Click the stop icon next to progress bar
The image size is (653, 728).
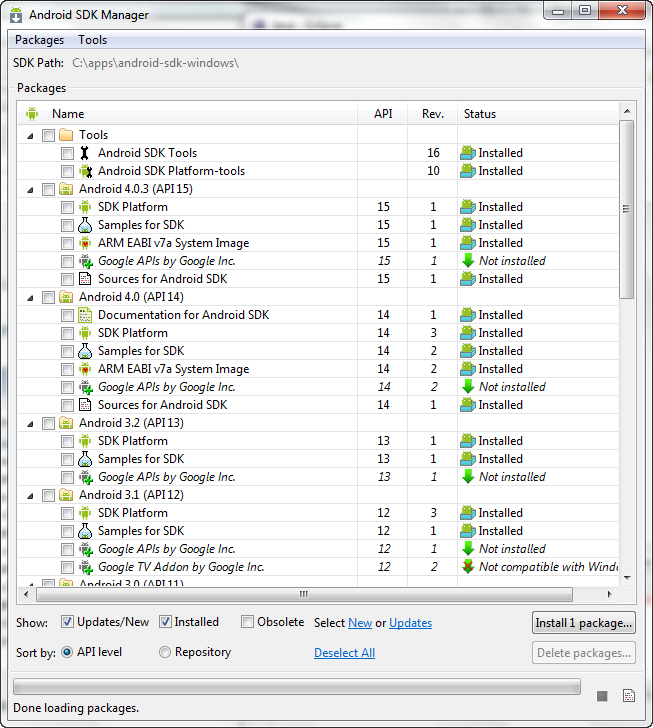602,696
